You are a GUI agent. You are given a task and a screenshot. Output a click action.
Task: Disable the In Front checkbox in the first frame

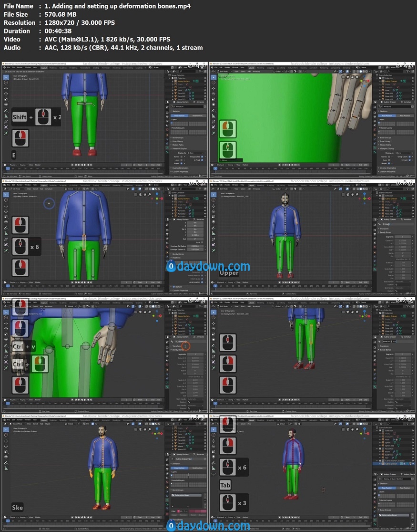point(202,160)
